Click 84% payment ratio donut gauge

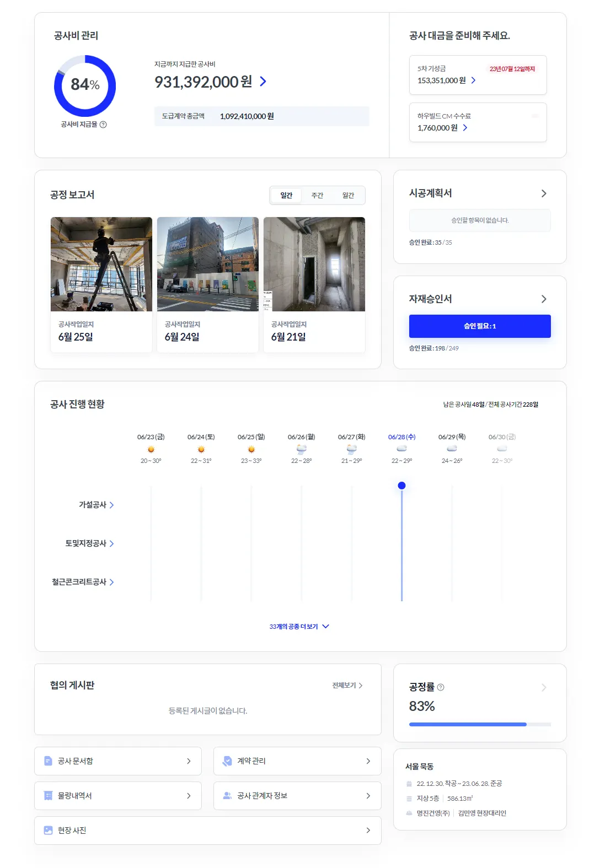click(85, 86)
